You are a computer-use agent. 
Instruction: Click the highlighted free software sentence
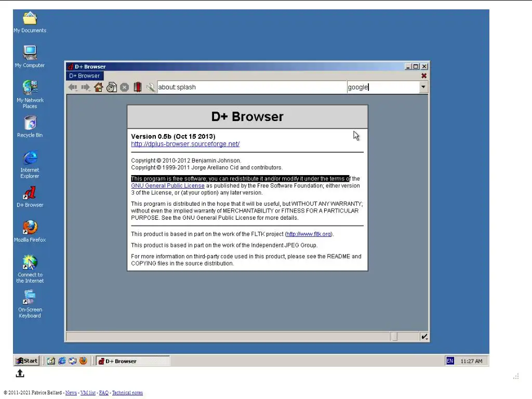240,179
